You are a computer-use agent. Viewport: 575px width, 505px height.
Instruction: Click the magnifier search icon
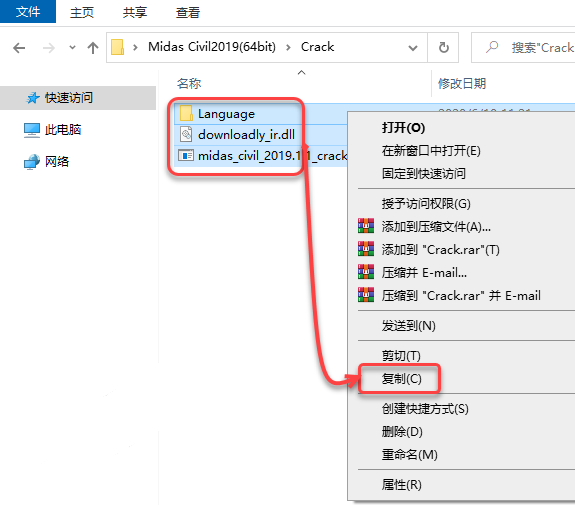pyautogui.click(x=492, y=47)
